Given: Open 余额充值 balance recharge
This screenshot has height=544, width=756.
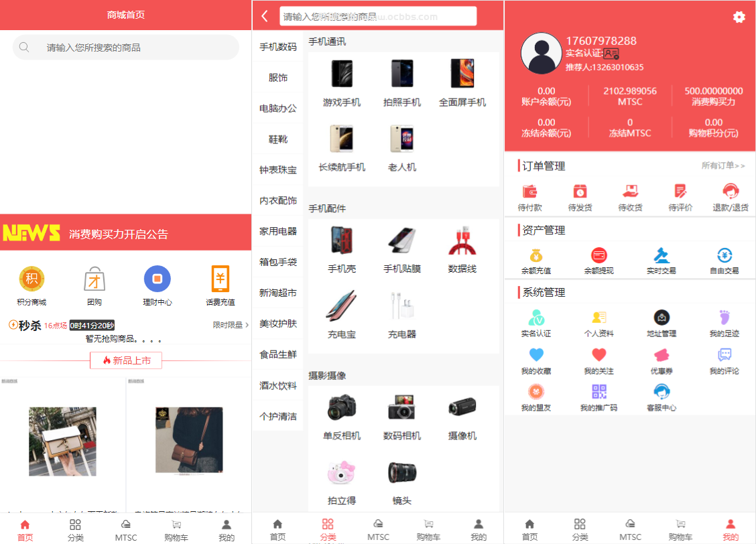Looking at the screenshot, I should pos(536,262).
